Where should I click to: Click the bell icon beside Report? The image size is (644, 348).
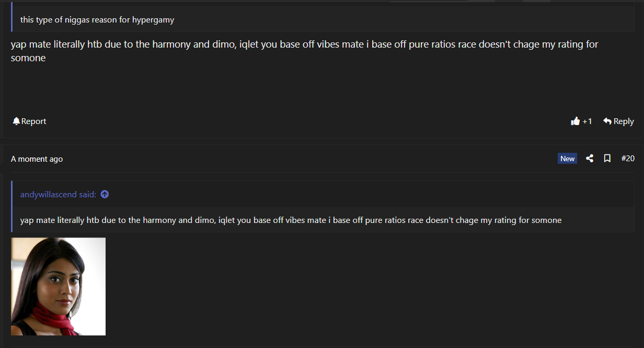16,121
